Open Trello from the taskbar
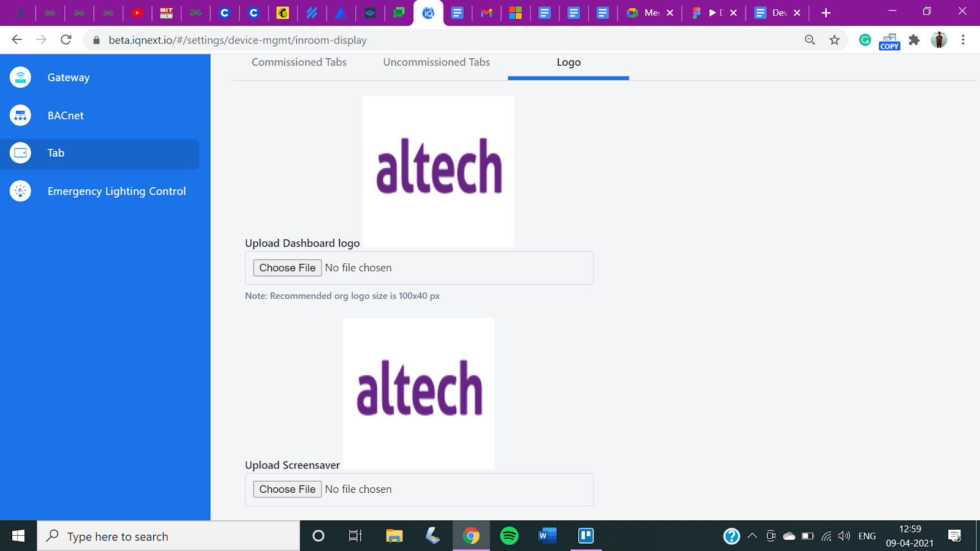 [586, 536]
